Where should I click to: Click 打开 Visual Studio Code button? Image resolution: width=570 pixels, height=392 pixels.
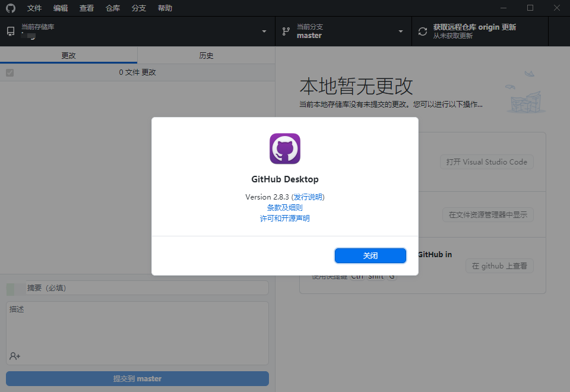point(487,162)
